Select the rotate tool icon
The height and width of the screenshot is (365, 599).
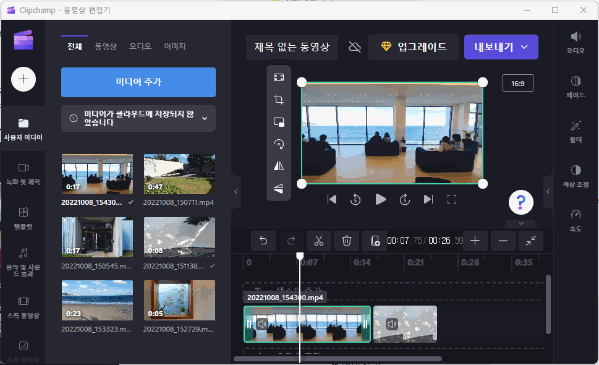pos(279,144)
